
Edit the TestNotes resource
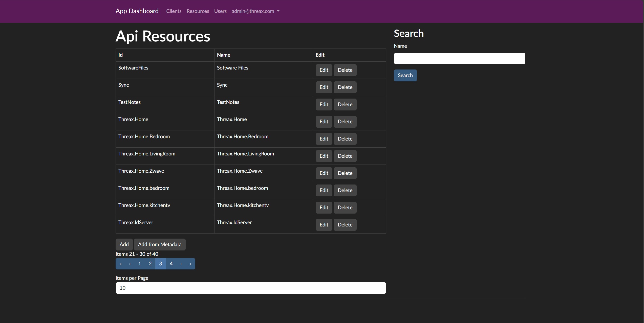pos(324,104)
